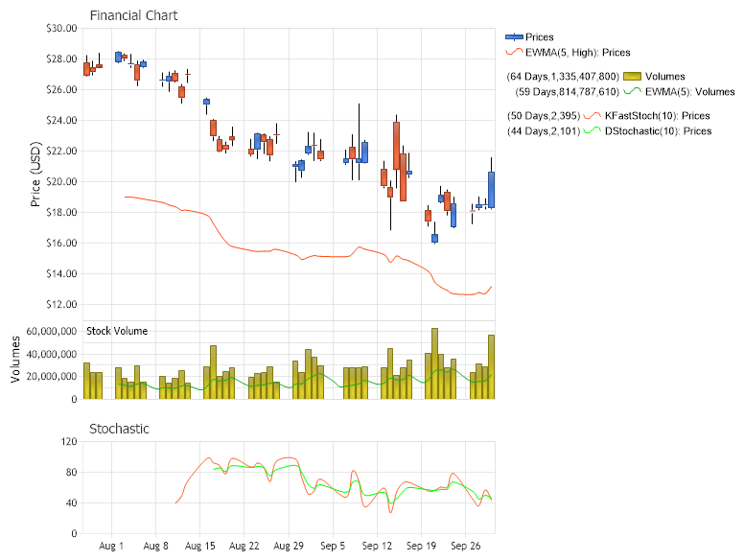This screenshot has height=560, width=744.
Task: Click the (64 Days,1,335,407,800) summary text
Action: coord(562,76)
